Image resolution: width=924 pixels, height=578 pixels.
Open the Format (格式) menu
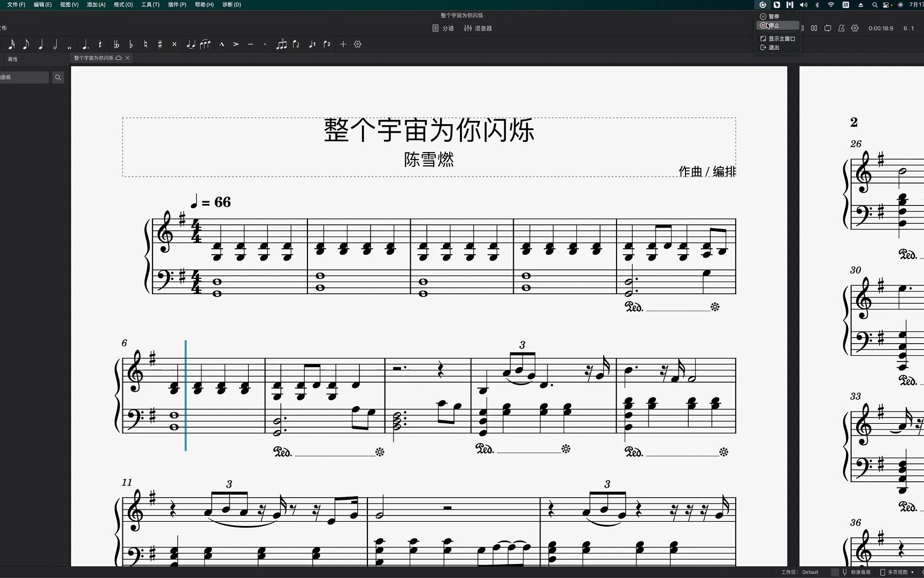point(123,4)
